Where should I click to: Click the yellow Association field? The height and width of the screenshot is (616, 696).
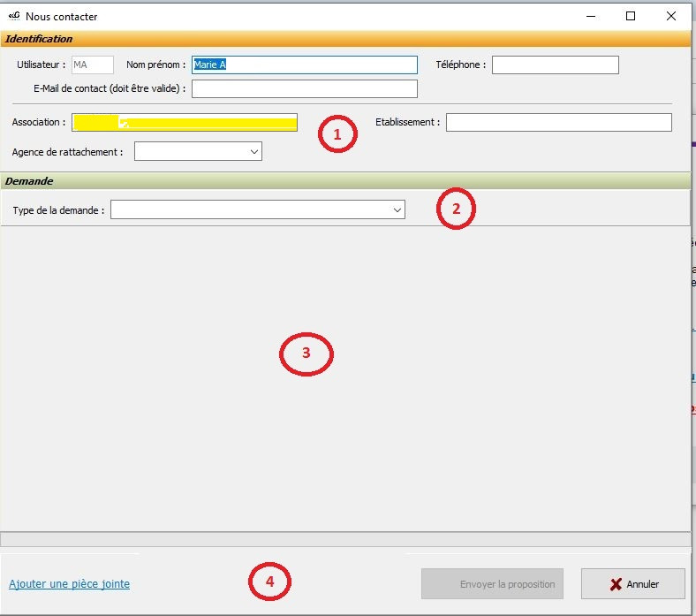tap(185, 122)
